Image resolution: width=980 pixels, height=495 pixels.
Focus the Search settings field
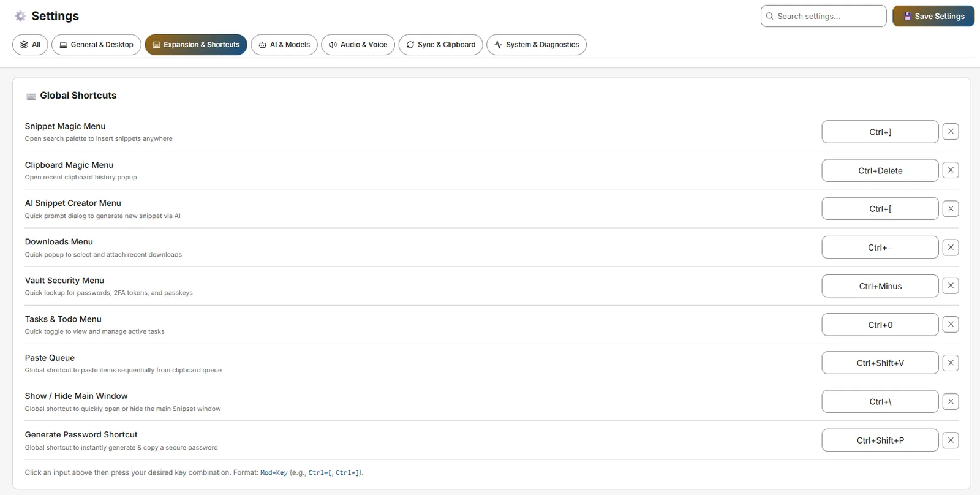[x=824, y=16]
